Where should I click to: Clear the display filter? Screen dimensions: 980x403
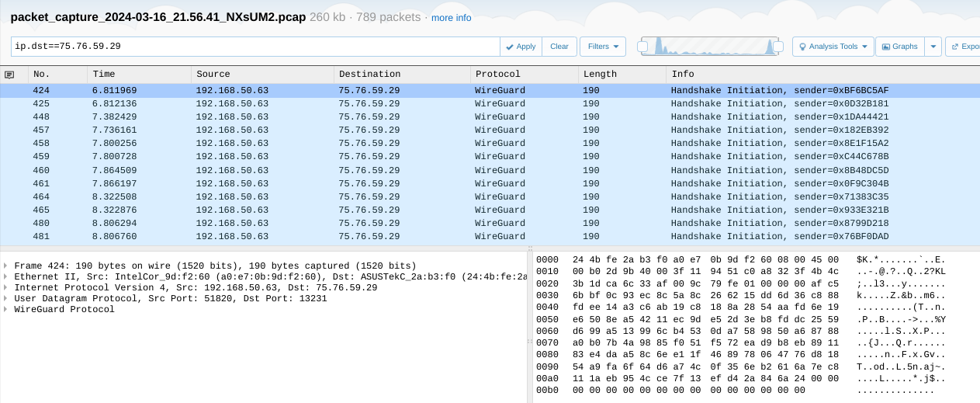(559, 47)
